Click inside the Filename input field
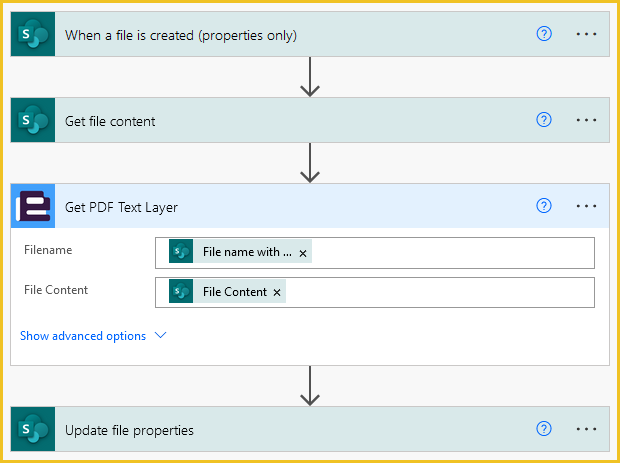 [x=375, y=253]
